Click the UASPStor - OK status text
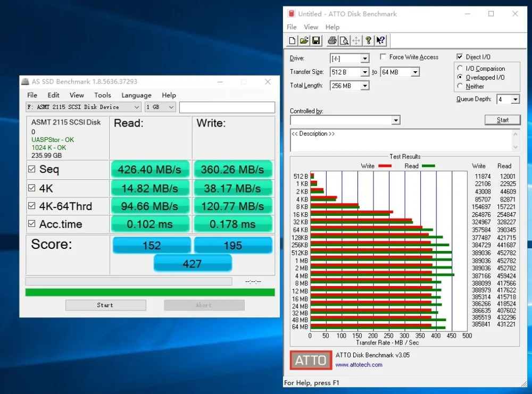The image size is (532, 394). click(x=53, y=140)
